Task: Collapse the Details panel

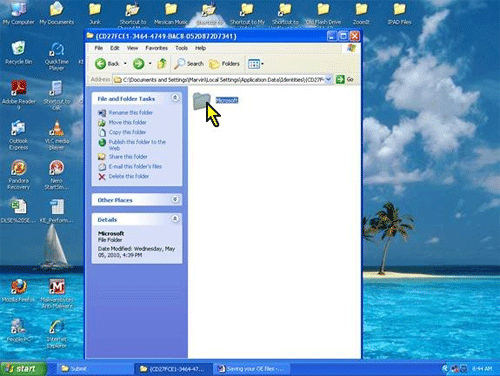Action: click(175, 219)
